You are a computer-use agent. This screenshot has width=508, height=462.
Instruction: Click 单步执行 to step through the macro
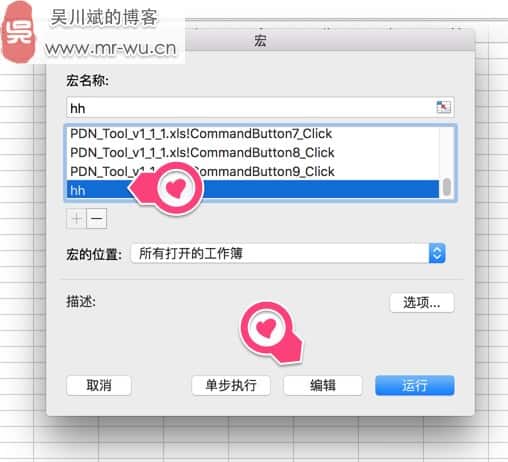coord(231,385)
